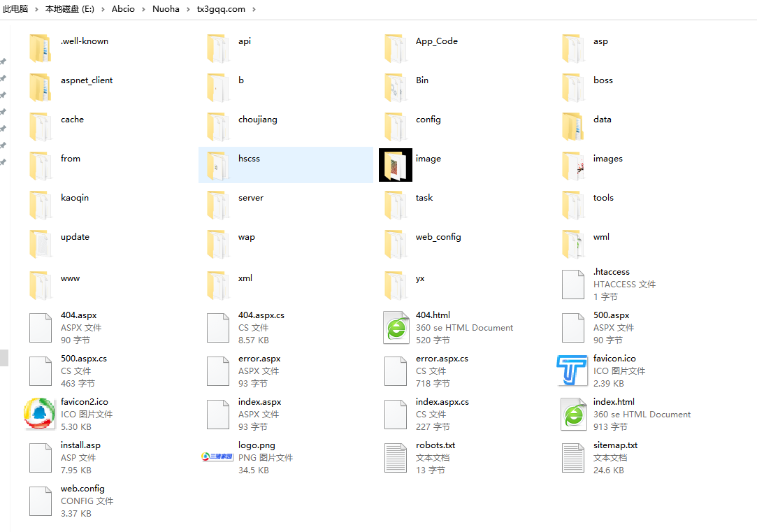Click the logo.png image thumbnail

click(217, 456)
